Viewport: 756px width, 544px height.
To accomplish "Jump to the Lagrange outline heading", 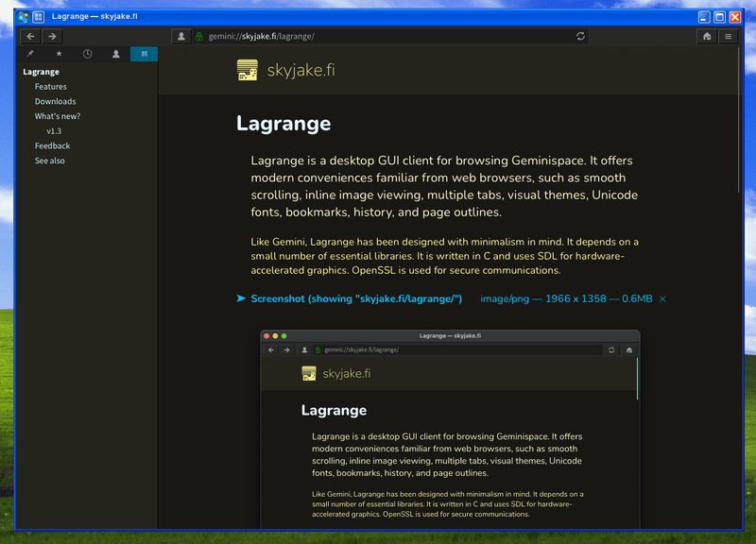I will click(x=41, y=72).
